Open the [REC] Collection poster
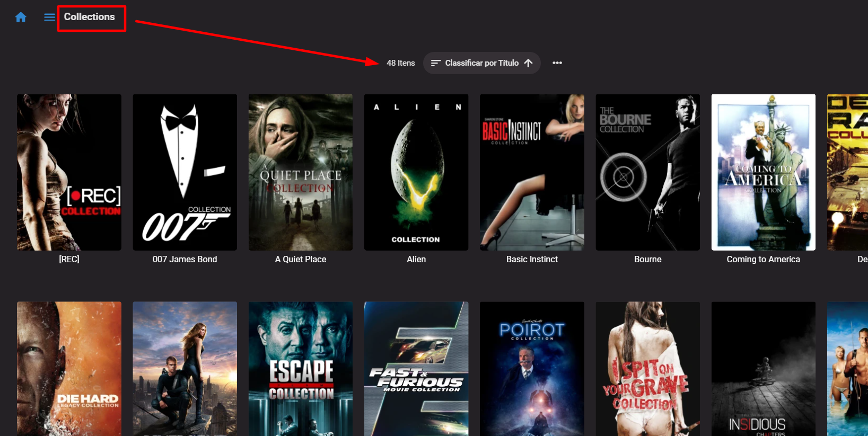This screenshot has width=868, height=436. [x=69, y=172]
